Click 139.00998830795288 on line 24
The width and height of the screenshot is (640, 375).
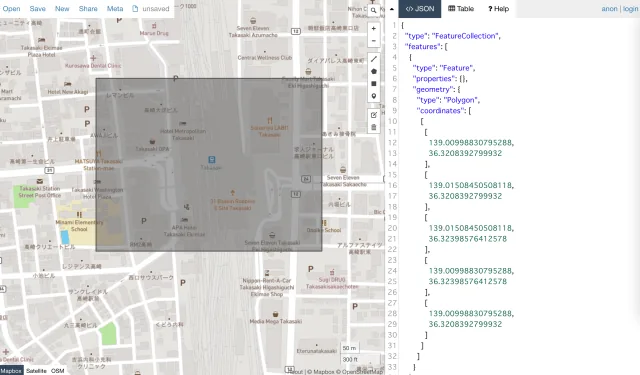[471, 271]
